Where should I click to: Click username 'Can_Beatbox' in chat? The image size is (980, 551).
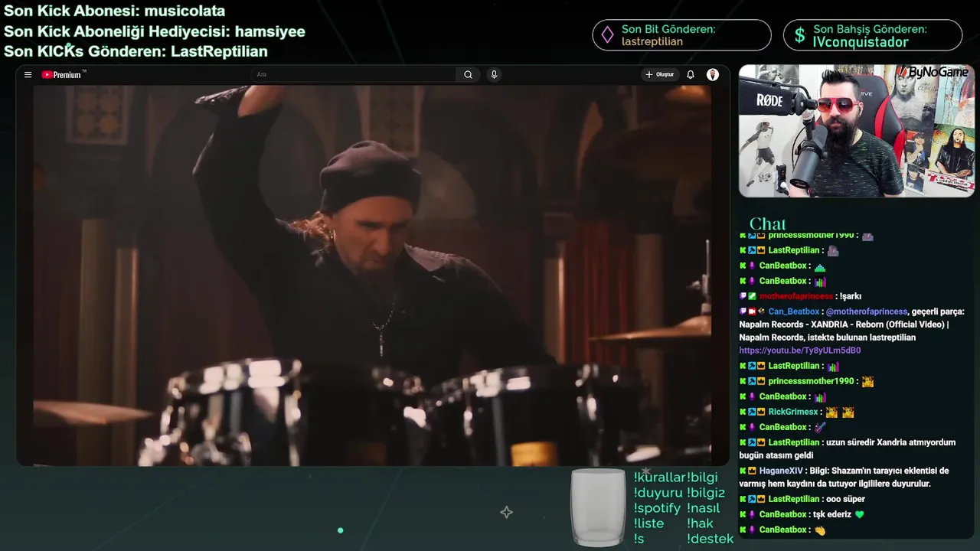coord(793,311)
